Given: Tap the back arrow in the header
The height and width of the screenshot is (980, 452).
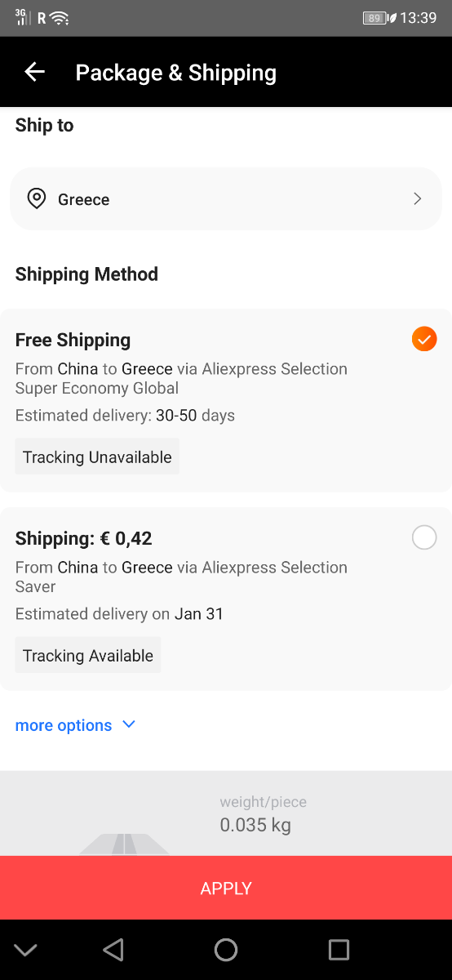Looking at the screenshot, I should (34, 72).
